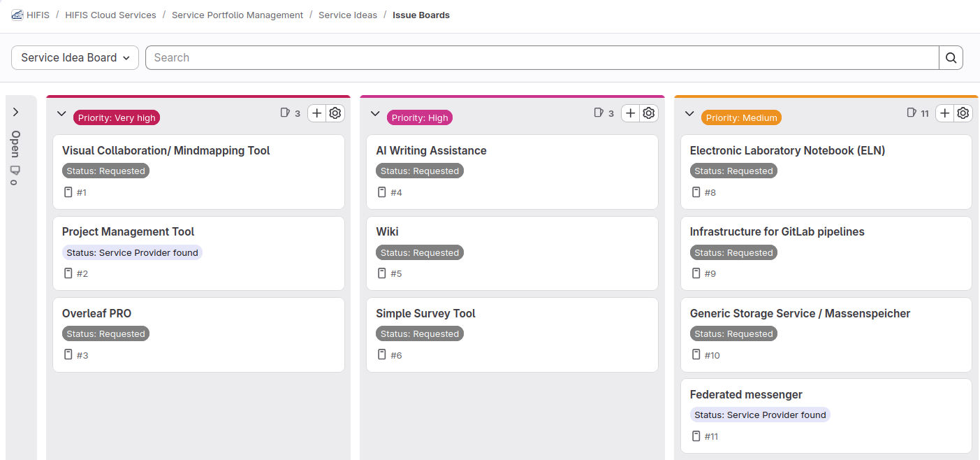Collapse the Very High priority column
This screenshot has height=460, width=980.
[x=61, y=113]
